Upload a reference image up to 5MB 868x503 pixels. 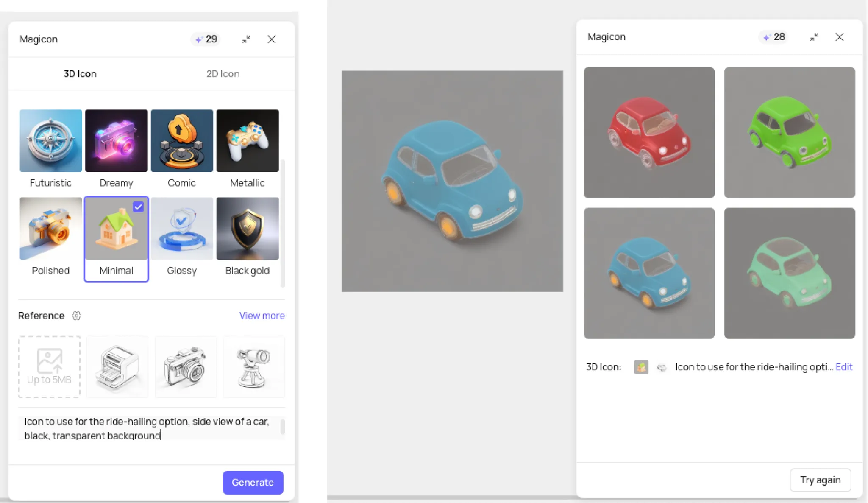point(49,367)
